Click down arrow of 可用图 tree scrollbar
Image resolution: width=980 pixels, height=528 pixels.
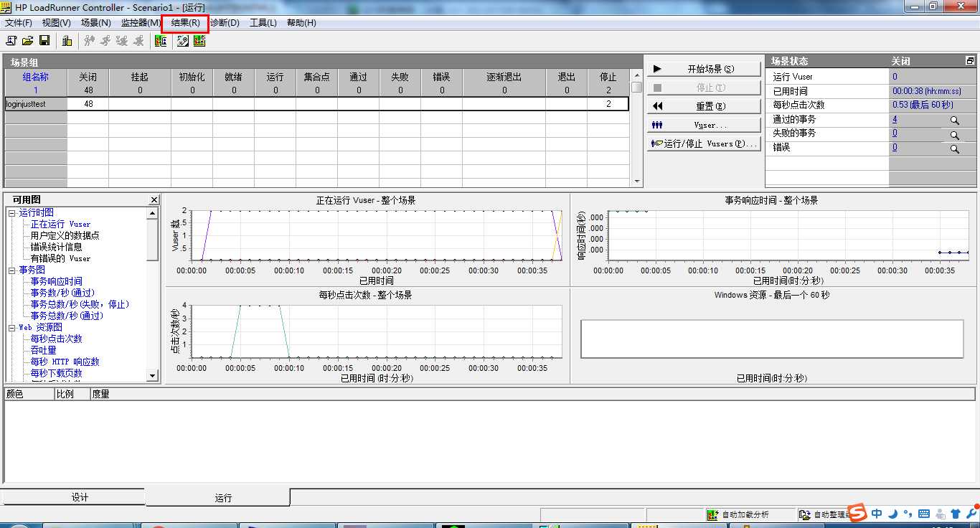(152, 376)
